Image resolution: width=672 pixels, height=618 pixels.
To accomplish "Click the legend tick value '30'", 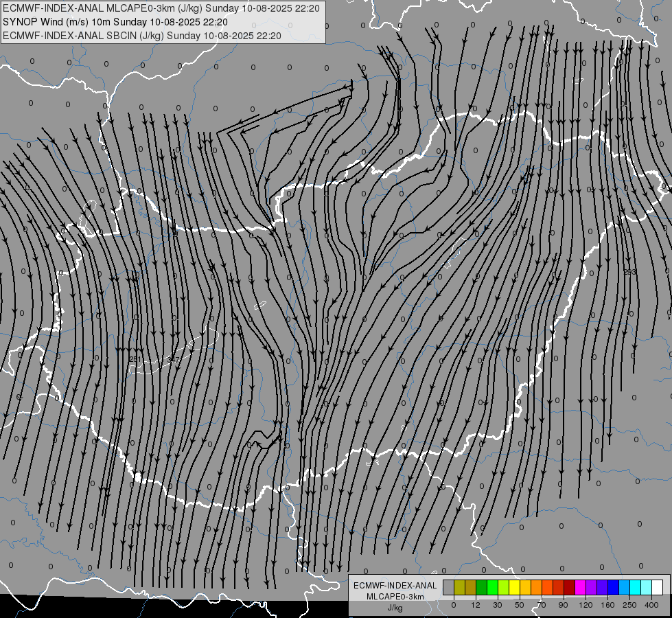I will (x=498, y=605).
